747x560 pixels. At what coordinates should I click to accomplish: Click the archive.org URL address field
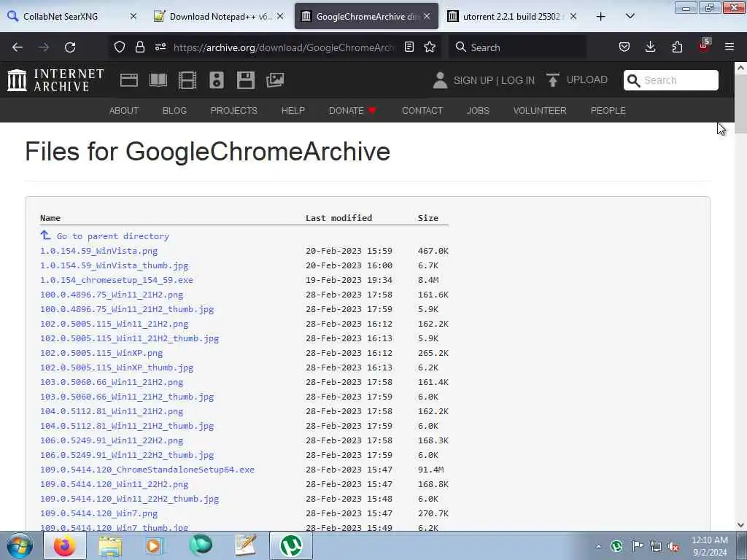(x=284, y=47)
